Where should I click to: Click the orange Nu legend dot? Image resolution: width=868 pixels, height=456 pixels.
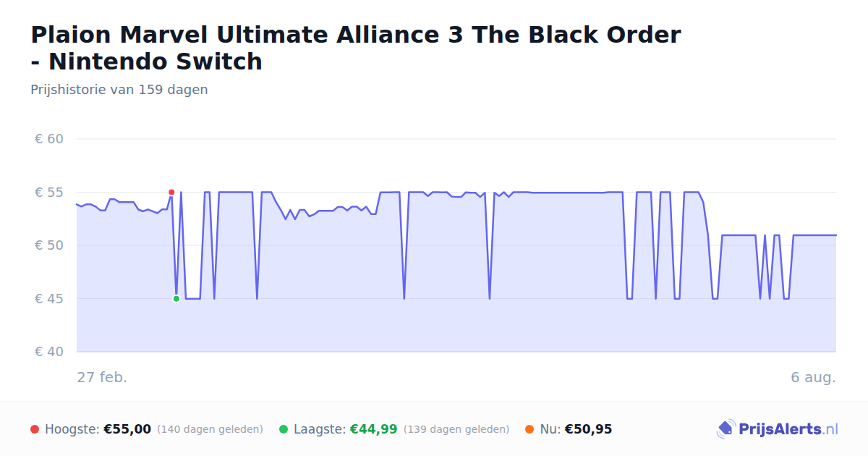point(529,429)
